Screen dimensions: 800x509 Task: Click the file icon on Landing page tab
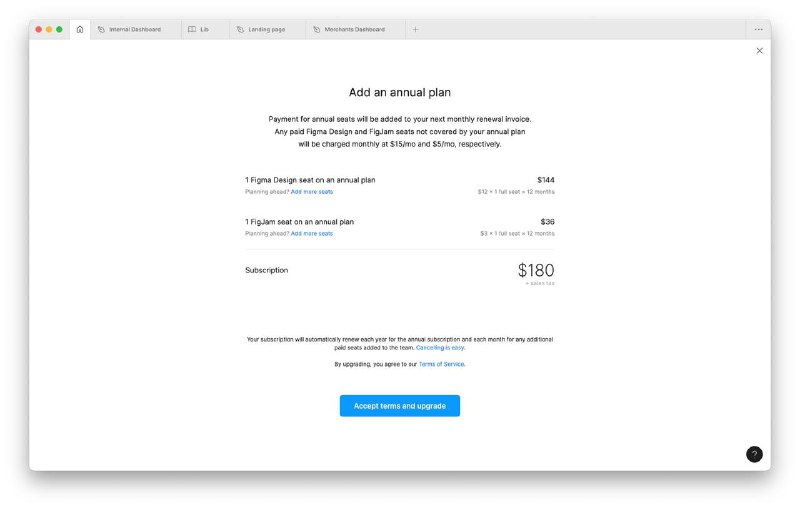240,30
